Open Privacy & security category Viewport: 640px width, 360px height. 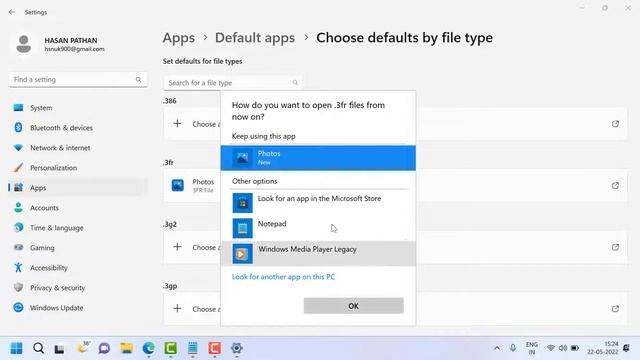78,288
